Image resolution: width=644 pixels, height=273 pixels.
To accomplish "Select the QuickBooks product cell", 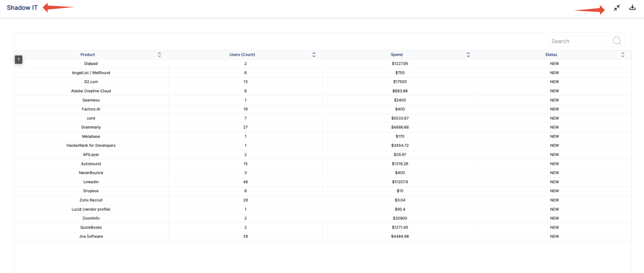I will click(x=91, y=227).
